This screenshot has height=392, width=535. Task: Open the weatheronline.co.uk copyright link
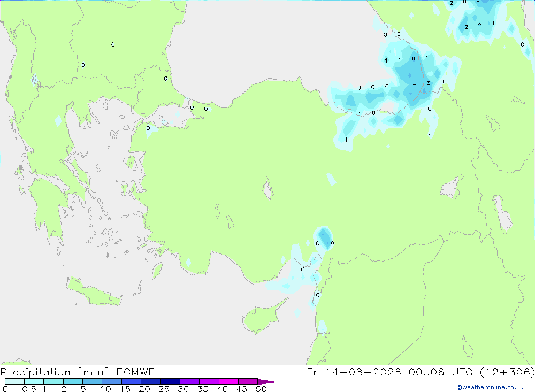pyautogui.click(x=490, y=387)
